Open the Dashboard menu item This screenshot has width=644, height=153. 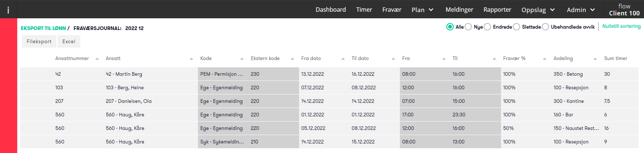tap(331, 10)
